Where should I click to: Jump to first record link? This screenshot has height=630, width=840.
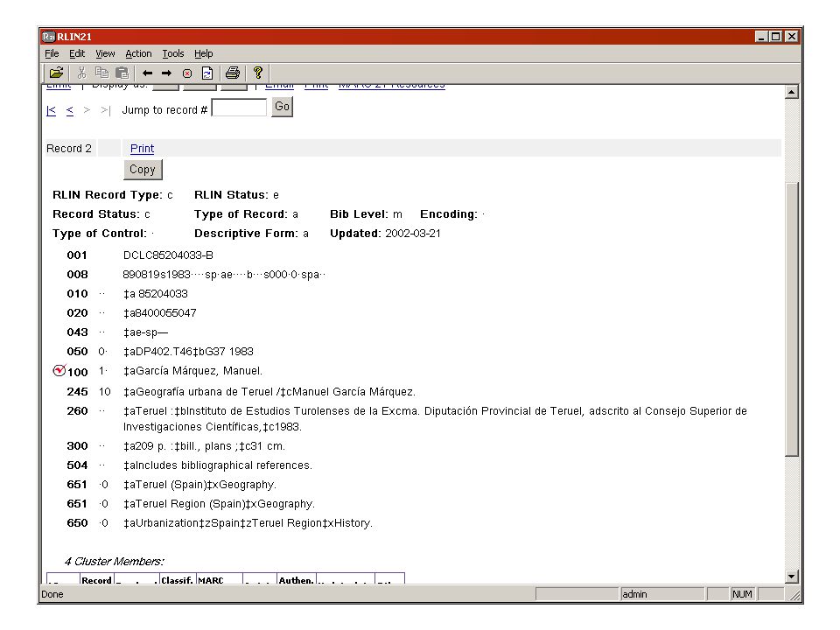point(52,110)
